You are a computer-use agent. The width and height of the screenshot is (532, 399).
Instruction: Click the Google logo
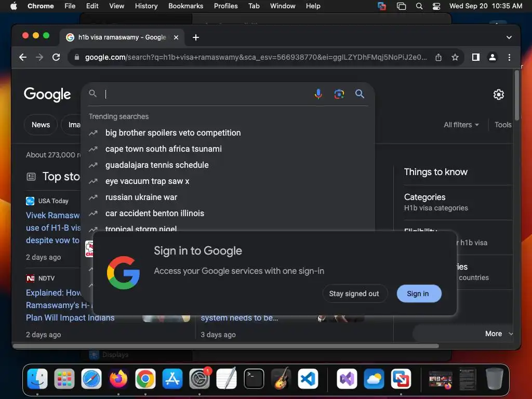(x=47, y=95)
